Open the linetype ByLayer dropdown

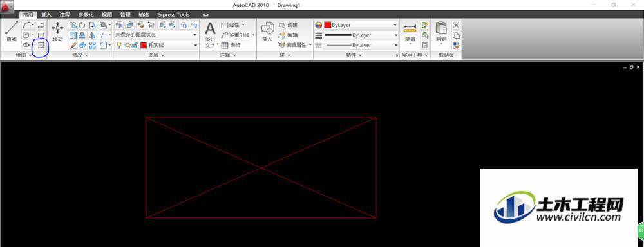[361, 45]
